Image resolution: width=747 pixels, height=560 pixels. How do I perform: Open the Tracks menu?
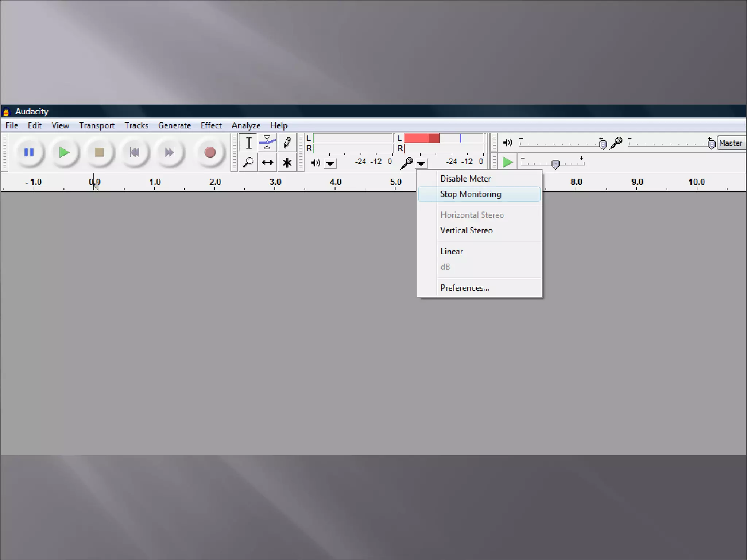pos(136,125)
